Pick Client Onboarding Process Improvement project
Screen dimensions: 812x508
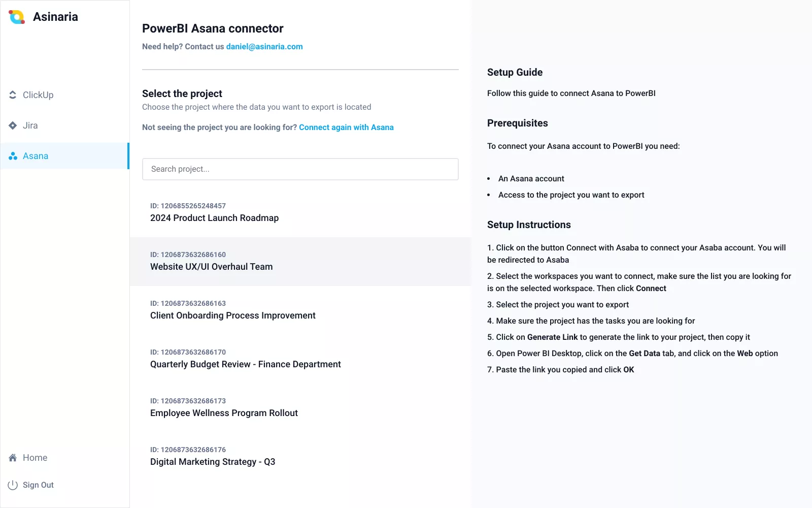[300, 310]
